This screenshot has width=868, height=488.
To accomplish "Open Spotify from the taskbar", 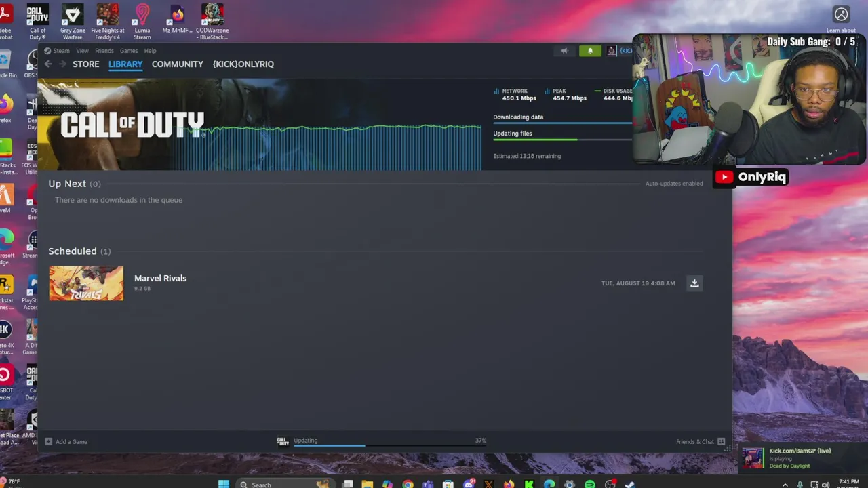I will click(590, 484).
